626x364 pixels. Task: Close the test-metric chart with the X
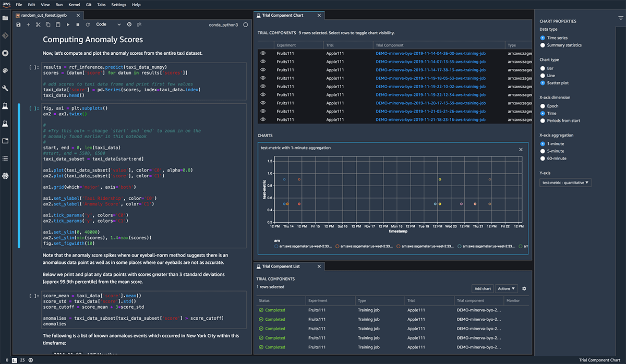pyautogui.click(x=520, y=149)
